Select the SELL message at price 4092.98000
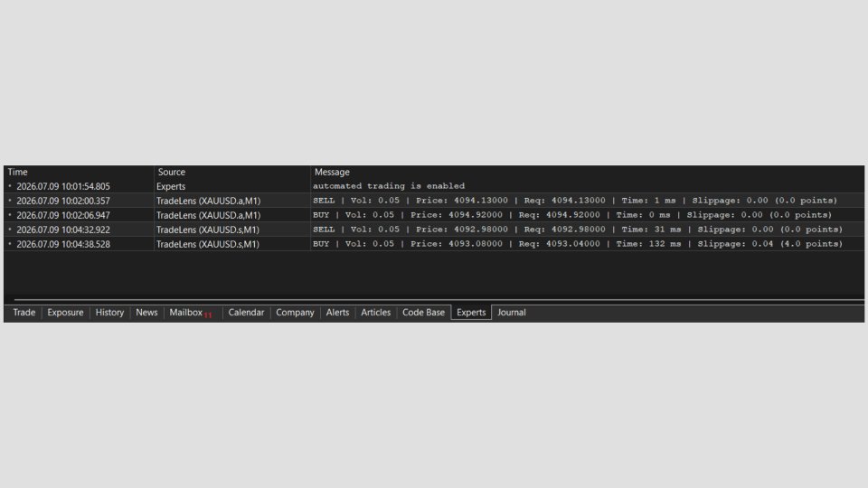Screen dimensions: 868x488 point(578,230)
